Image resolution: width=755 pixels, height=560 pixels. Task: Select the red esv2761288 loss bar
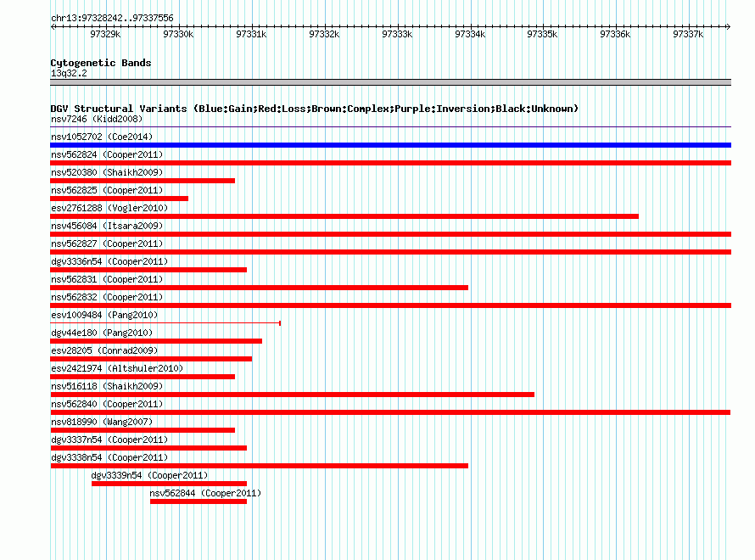tap(344, 216)
